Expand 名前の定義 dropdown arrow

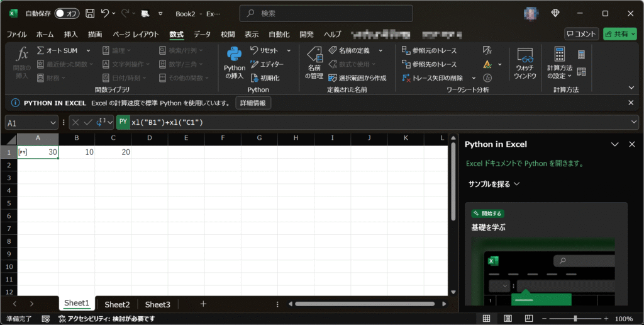coord(380,50)
